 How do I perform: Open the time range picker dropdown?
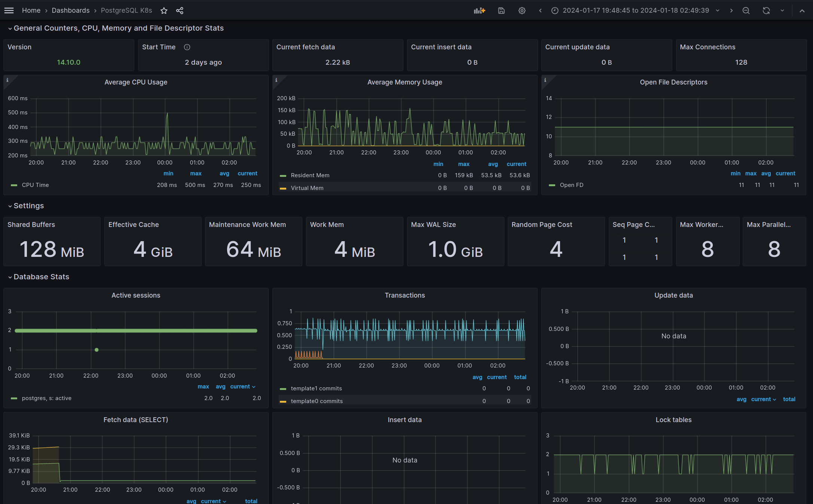pos(635,10)
